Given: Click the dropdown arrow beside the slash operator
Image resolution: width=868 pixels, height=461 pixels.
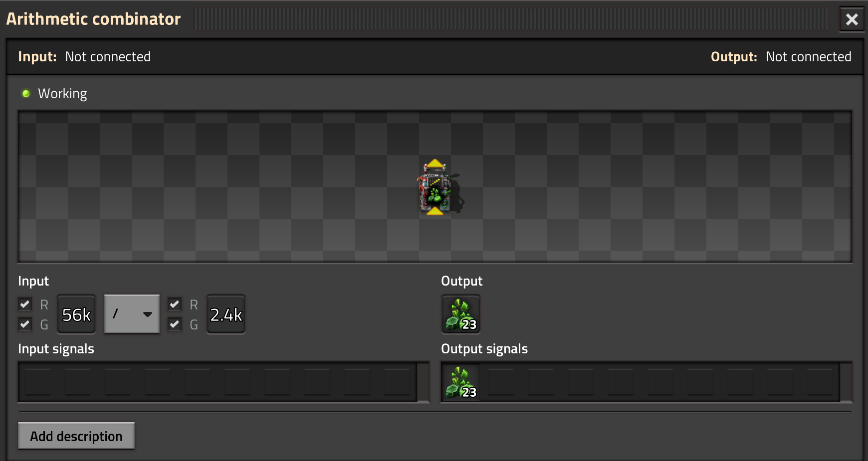Looking at the screenshot, I should tap(148, 314).
